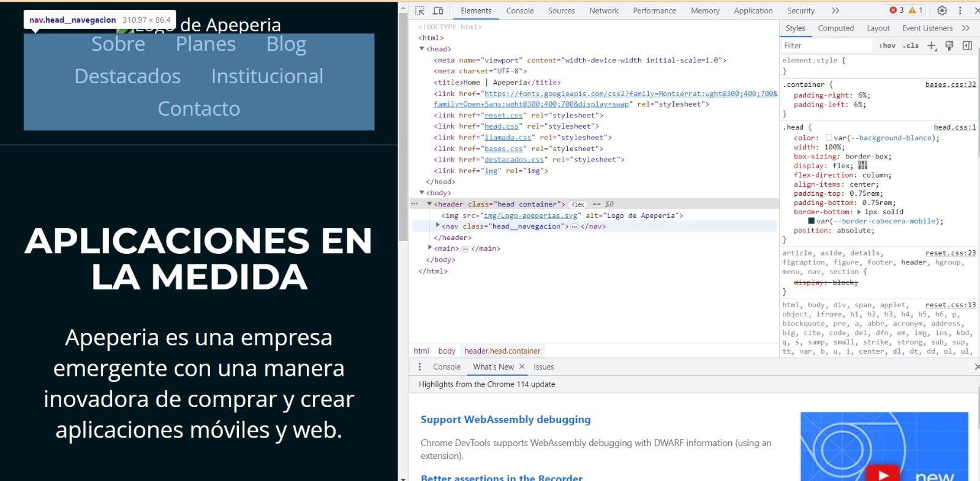This screenshot has width=980, height=481.
Task: Click the error count badge showing 3
Action: [897, 10]
